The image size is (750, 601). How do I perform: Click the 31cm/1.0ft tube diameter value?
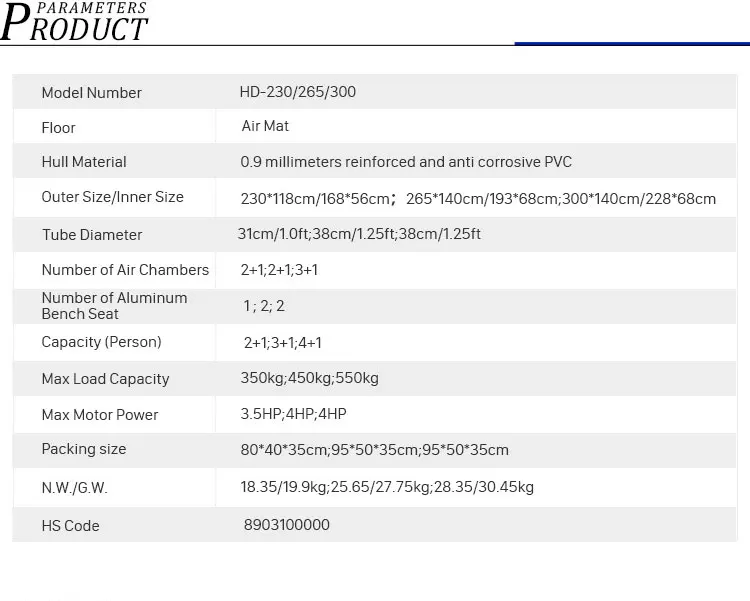(359, 234)
